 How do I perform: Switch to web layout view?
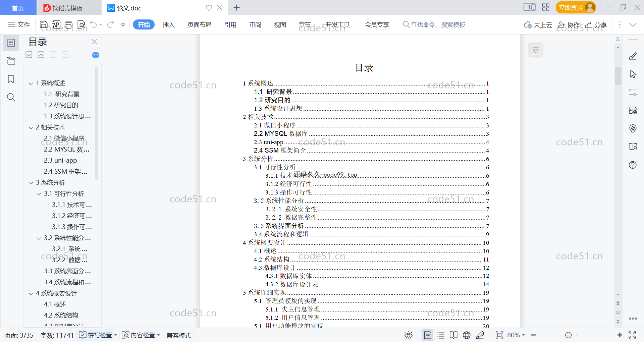pos(467,335)
